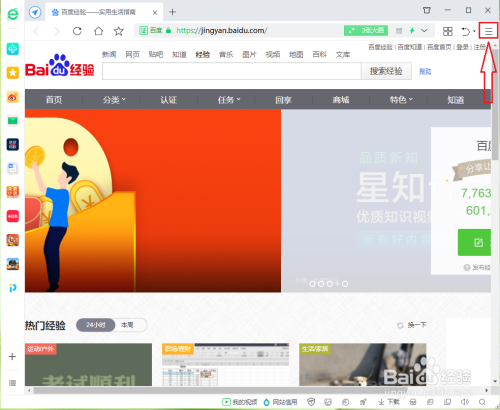Open the browser hamburger main menu
This screenshot has height=410, width=500.
(488, 31)
